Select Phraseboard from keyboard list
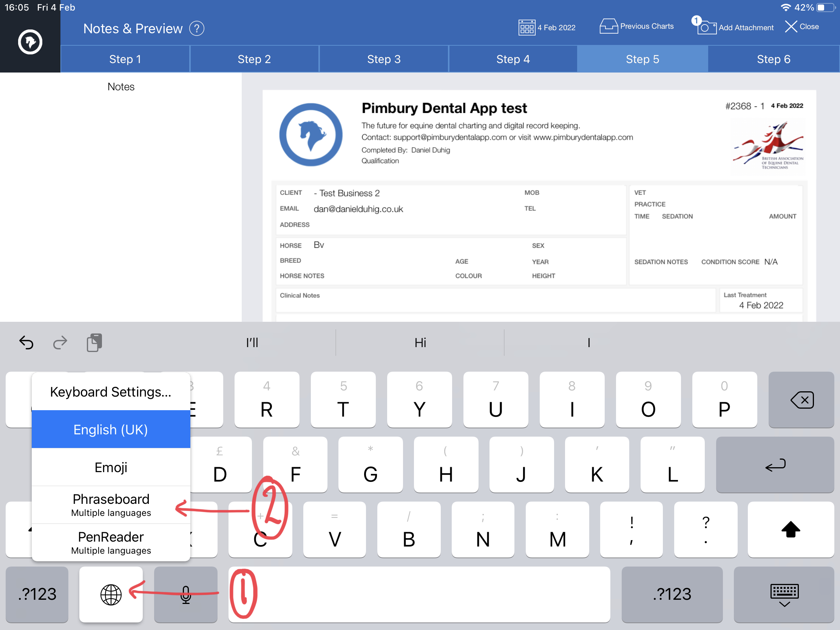Image resolution: width=840 pixels, height=630 pixels. [111, 505]
